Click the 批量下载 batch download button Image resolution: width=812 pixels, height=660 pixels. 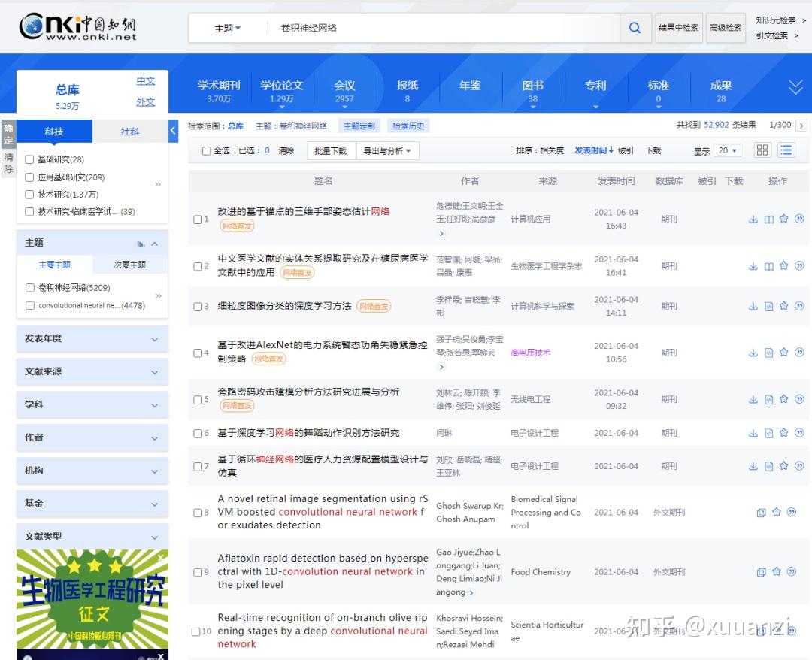(x=331, y=150)
